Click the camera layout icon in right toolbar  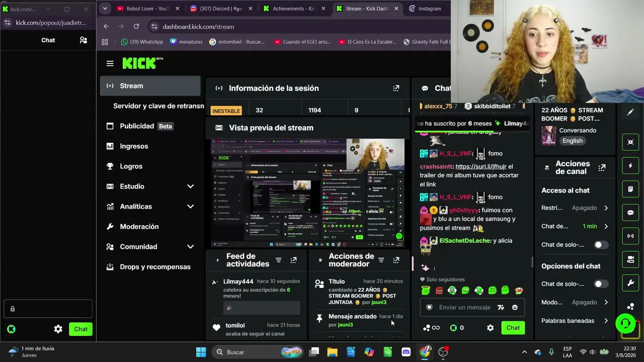630,259
